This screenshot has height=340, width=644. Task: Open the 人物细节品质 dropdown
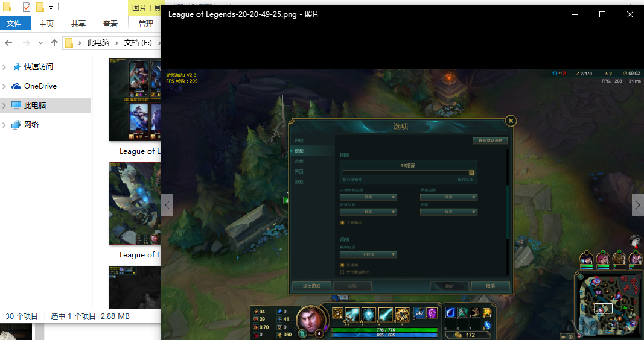tap(368, 197)
